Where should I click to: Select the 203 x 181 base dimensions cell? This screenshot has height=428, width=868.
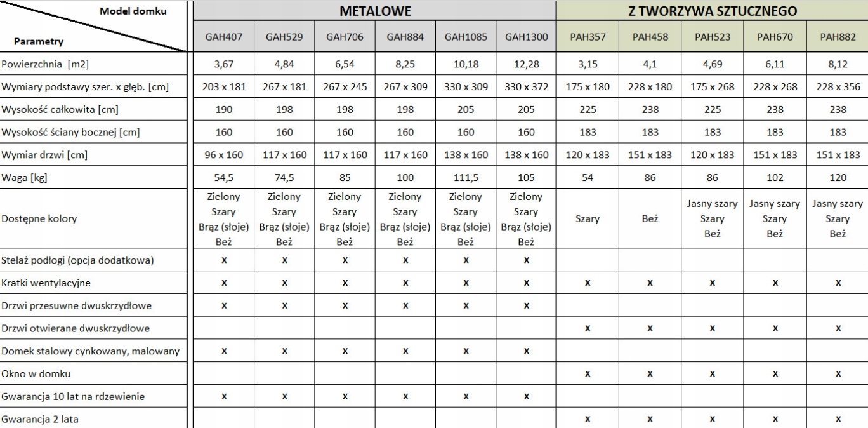point(223,87)
